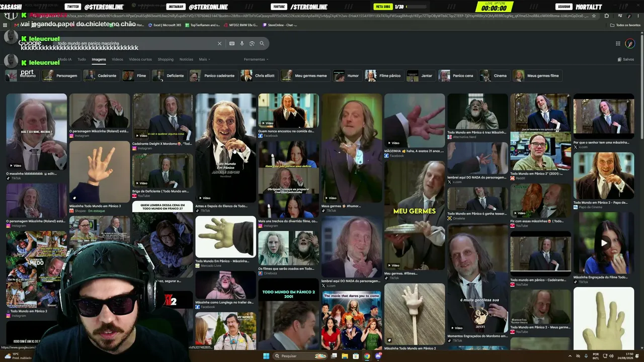644x362 pixels.
Task: Open Discord from the taskbar
Action: [378, 356]
